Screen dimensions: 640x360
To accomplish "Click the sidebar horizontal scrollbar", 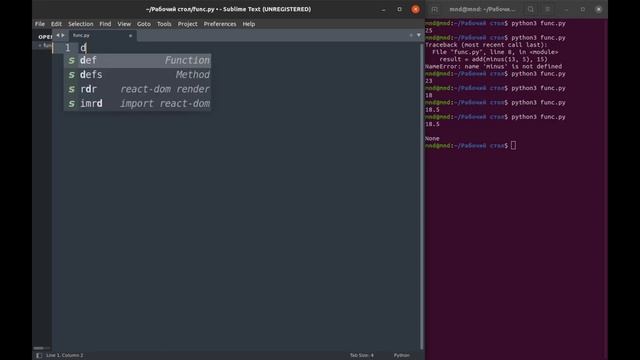I will (39, 348).
